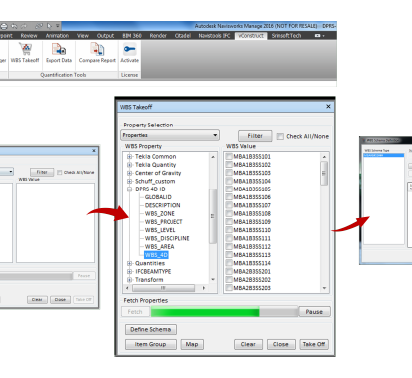Enable the MBA2B3S5201 checkbox
The height and width of the screenshot is (378, 412).
point(229,271)
